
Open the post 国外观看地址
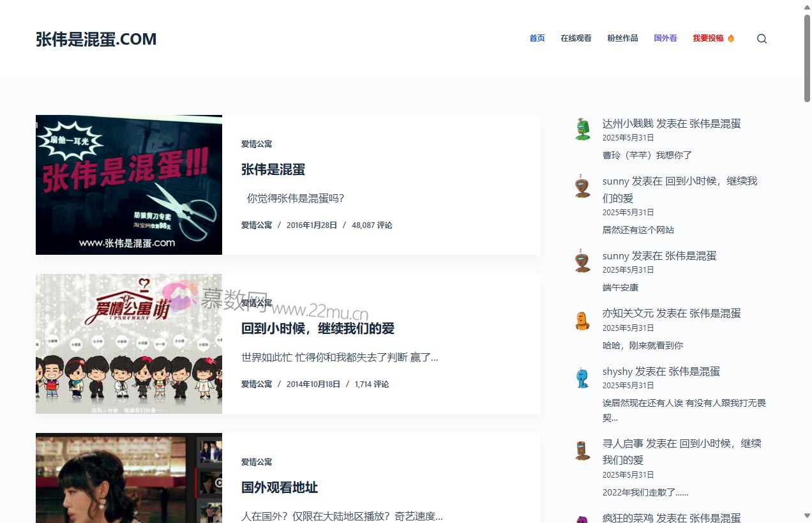coord(279,487)
